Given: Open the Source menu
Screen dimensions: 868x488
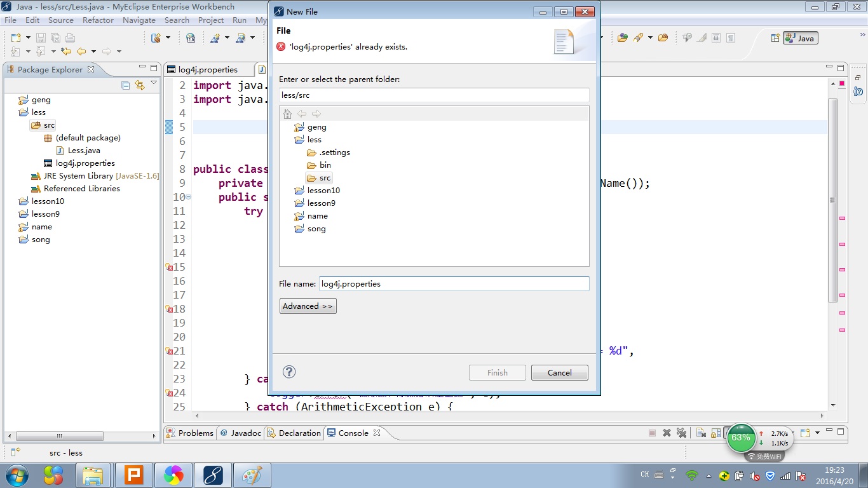Looking at the screenshot, I should 61,20.
